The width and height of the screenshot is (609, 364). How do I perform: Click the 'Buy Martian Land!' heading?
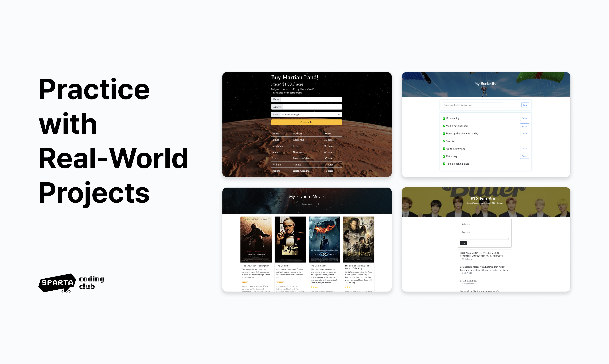point(295,77)
